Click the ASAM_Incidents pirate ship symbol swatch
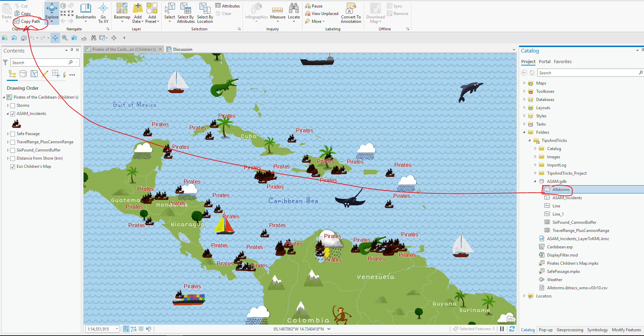 (16, 123)
